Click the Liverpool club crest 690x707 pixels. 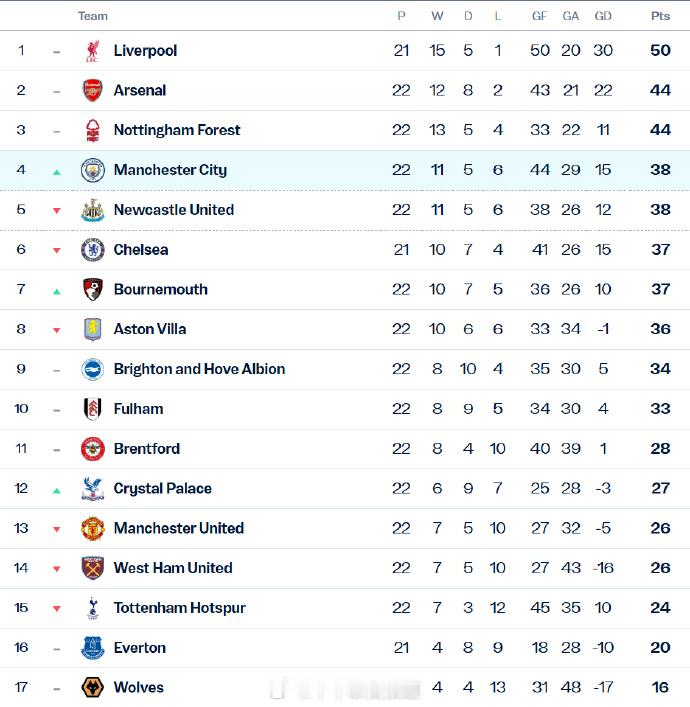coord(93,50)
